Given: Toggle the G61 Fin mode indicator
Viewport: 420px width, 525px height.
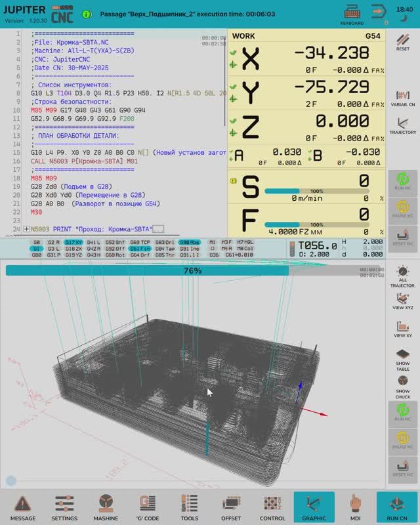Looking at the screenshot, I should 140,249.
